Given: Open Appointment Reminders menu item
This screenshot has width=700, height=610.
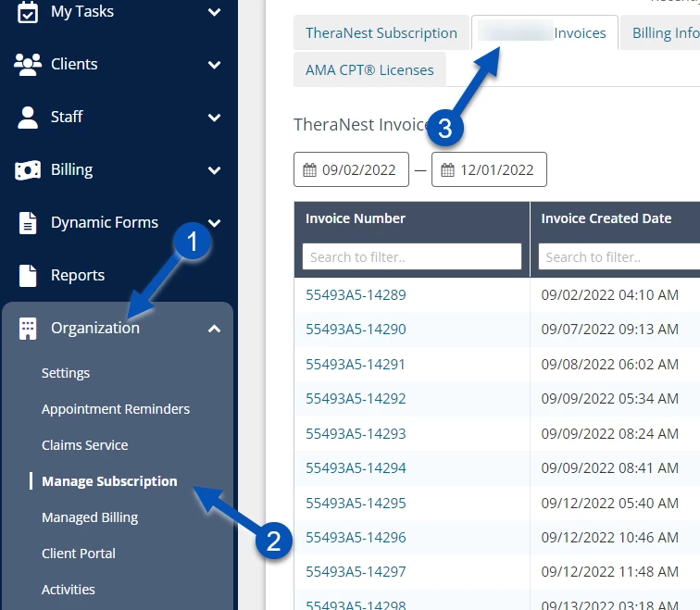Looking at the screenshot, I should (x=116, y=409).
